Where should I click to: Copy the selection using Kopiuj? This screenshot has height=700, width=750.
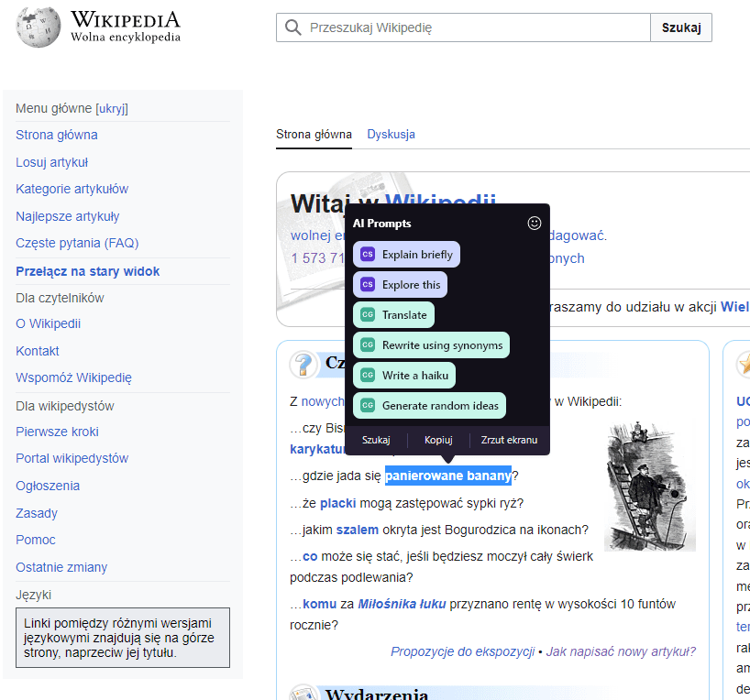(438, 439)
